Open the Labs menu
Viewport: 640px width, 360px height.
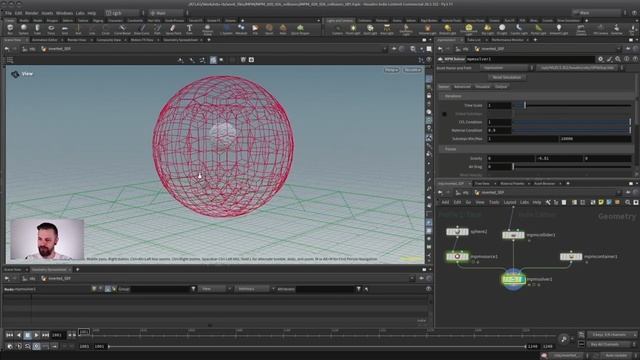(80, 13)
